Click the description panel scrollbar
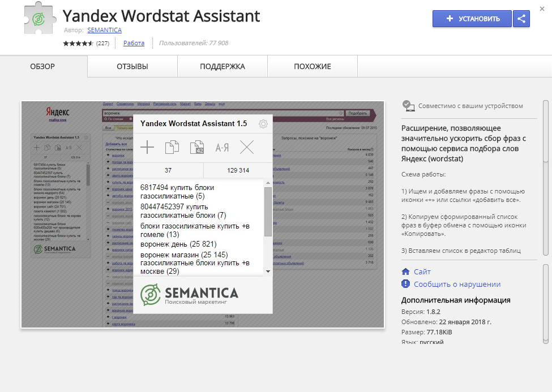This screenshot has width=552, height=392. [x=546, y=178]
